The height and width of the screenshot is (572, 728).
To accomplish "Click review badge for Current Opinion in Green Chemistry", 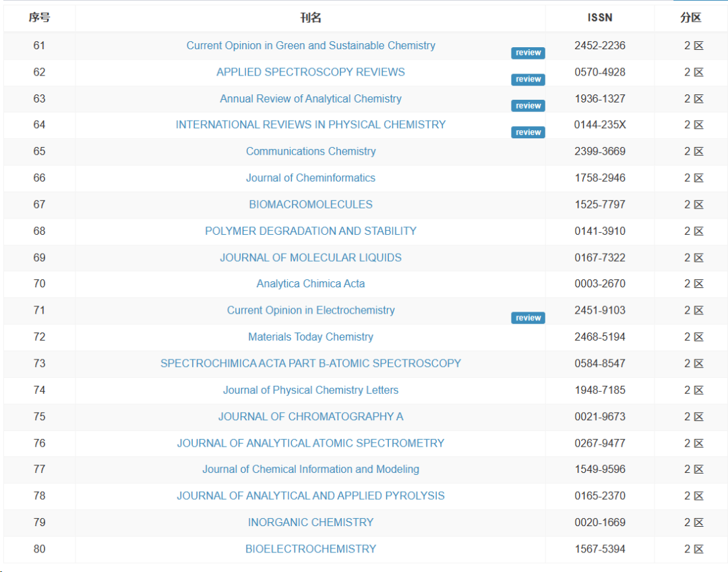I will [x=528, y=53].
